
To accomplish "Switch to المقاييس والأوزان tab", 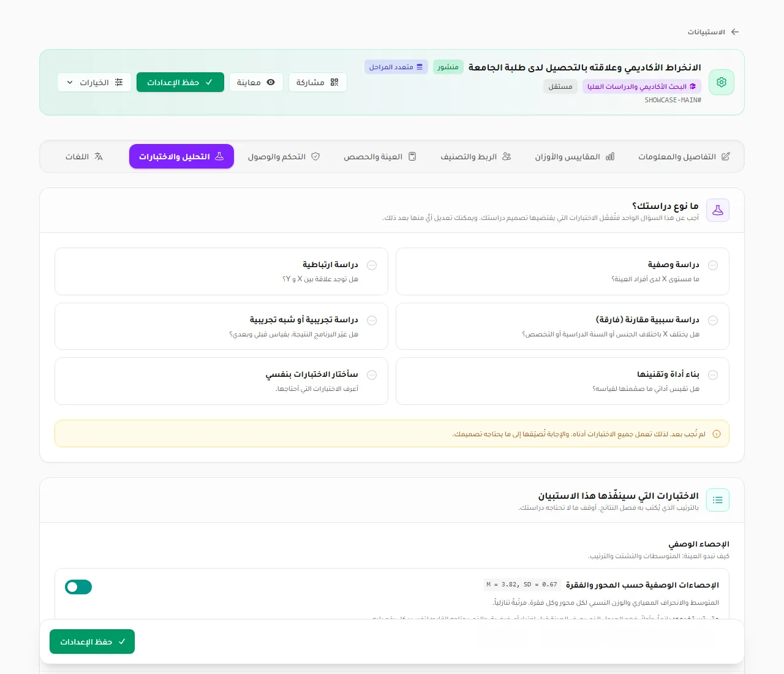I will [x=575, y=157].
